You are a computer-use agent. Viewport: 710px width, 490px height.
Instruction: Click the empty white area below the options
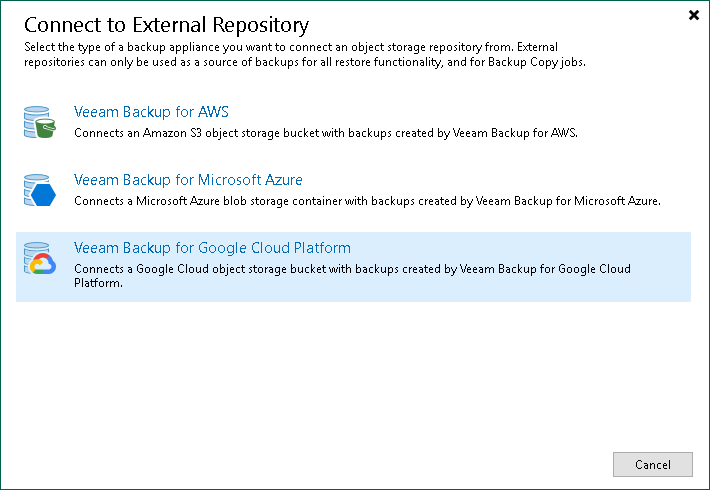(350, 370)
